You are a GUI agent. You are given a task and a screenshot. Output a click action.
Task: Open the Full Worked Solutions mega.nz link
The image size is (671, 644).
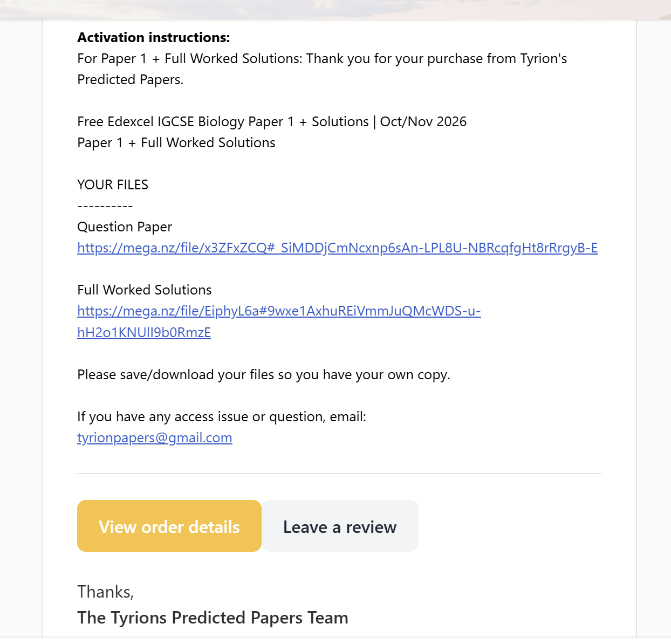click(279, 321)
